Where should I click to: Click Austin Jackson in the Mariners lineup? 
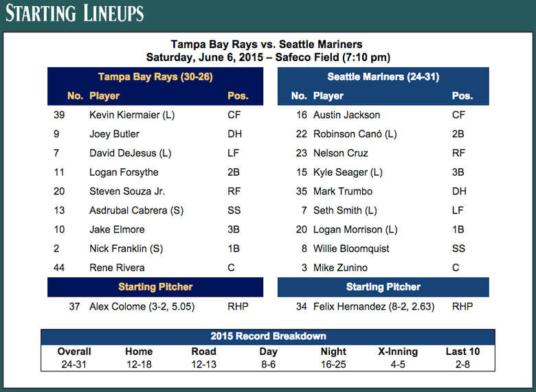click(346, 115)
